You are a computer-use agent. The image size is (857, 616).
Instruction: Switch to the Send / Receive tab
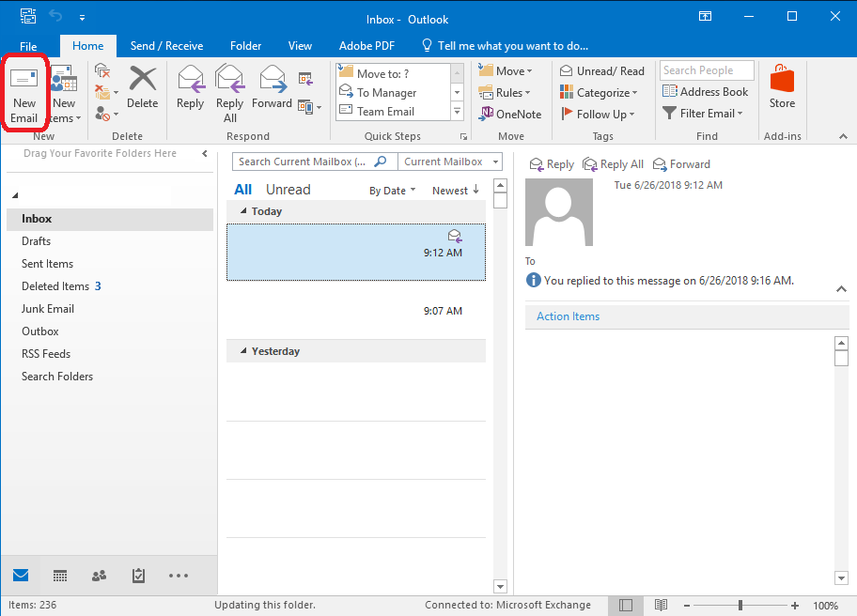[166, 46]
